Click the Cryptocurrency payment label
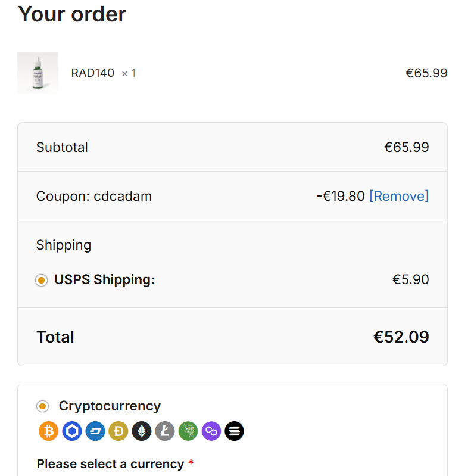Viewport: 474px width, 476px height. (x=110, y=406)
